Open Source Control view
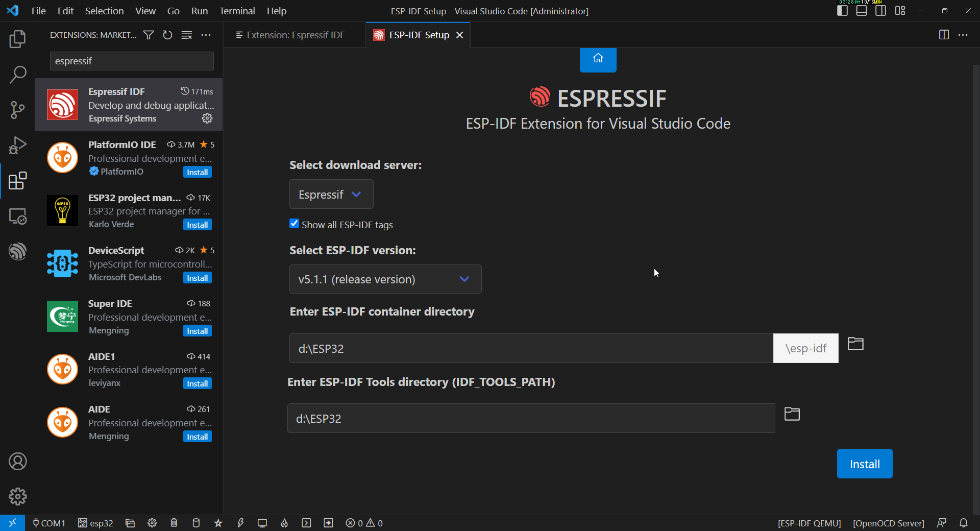The height and width of the screenshot is (531, 980). click(x=17, y=110)
